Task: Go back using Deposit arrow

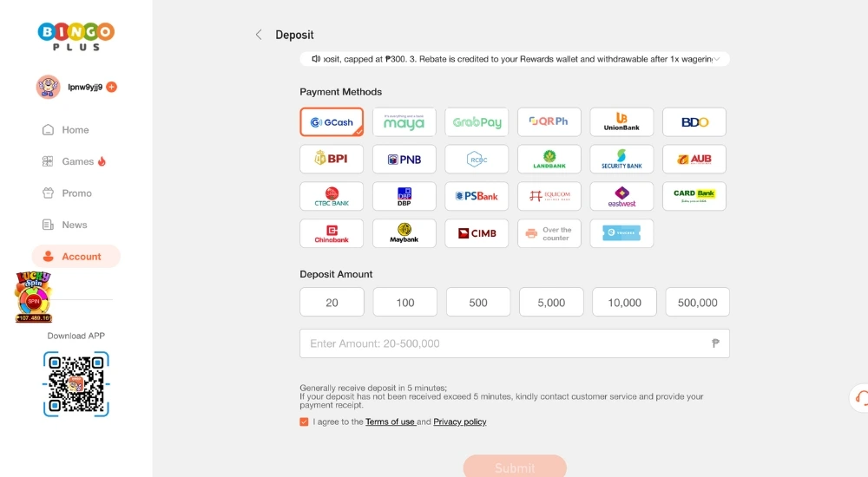Action: (259, 35)
